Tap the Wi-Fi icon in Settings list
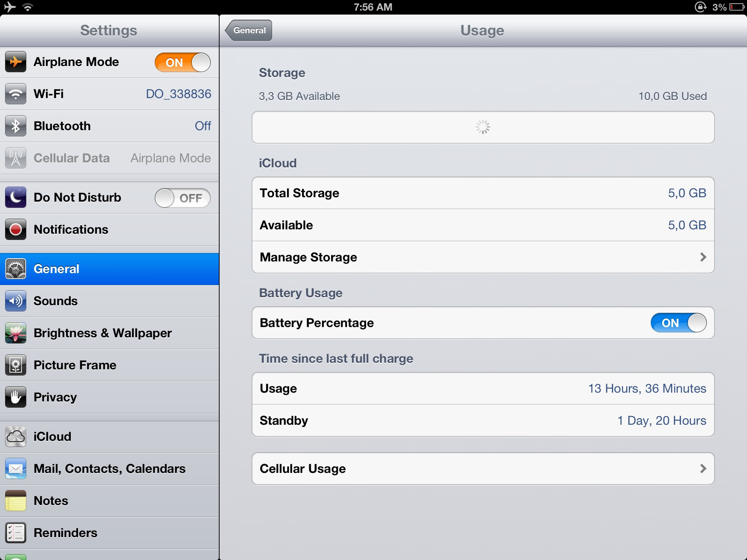This screenshot has width=747, height=560. pyautogui.click(x=15, y=94)
